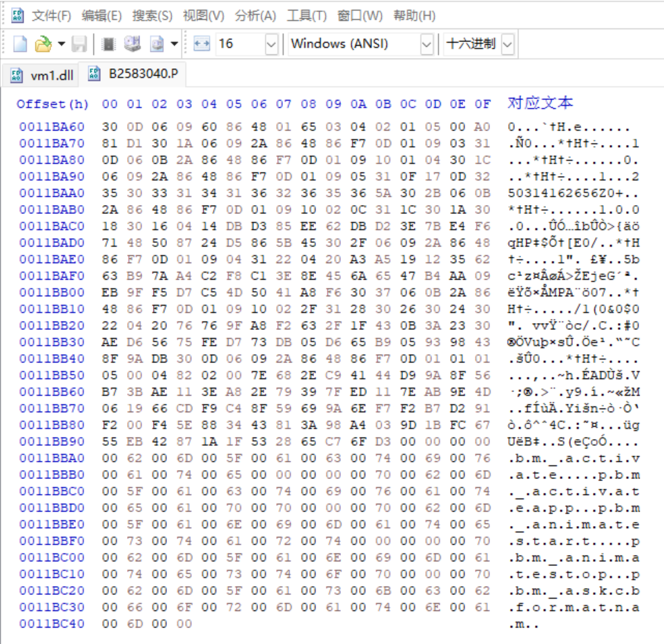Click decoded text '.f.o.r.m.a.t.n.a'
This screenshot has height=644, width=664.
[574, 607]
